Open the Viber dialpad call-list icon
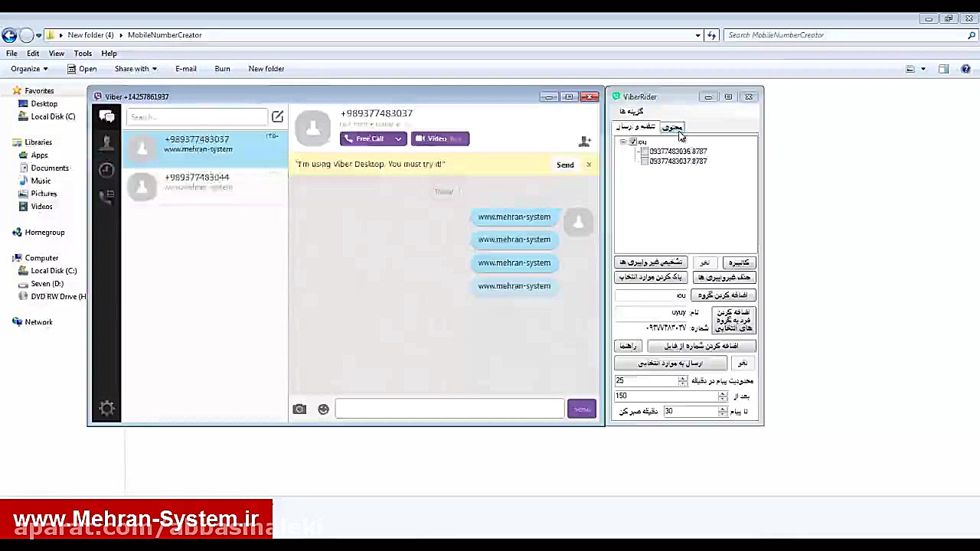The image size is (980, 551). [106, 196]
